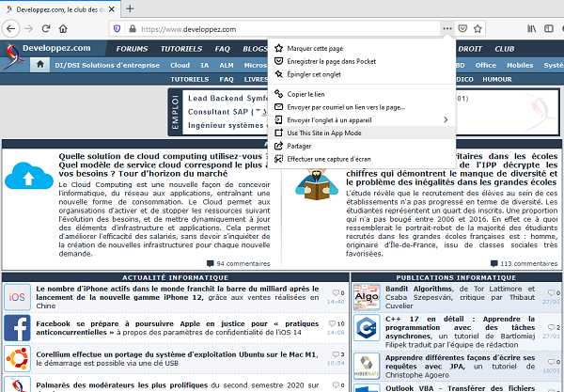Click the Forward navigation arrow
564x392 pixels.
point(29,29)
